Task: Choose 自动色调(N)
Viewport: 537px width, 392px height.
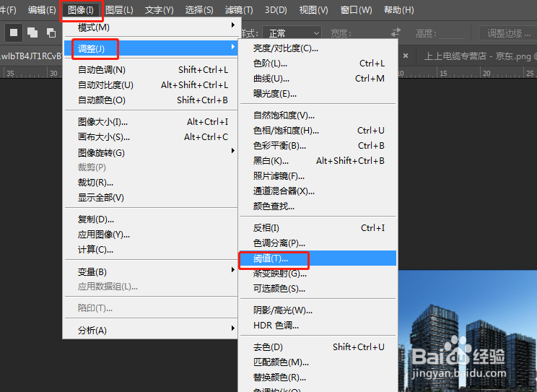Action: coord(150,70)
